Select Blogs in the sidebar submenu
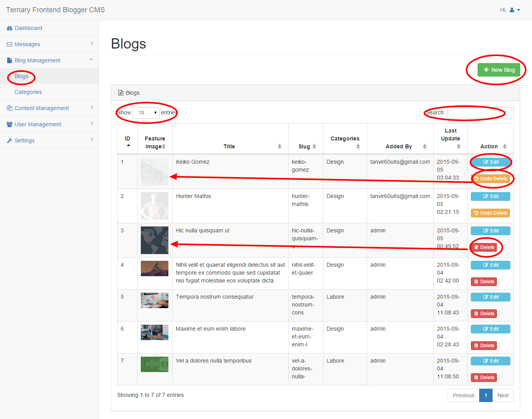Image resolution: width=532 pixels, height=419 pixels. tap(21, 76)
